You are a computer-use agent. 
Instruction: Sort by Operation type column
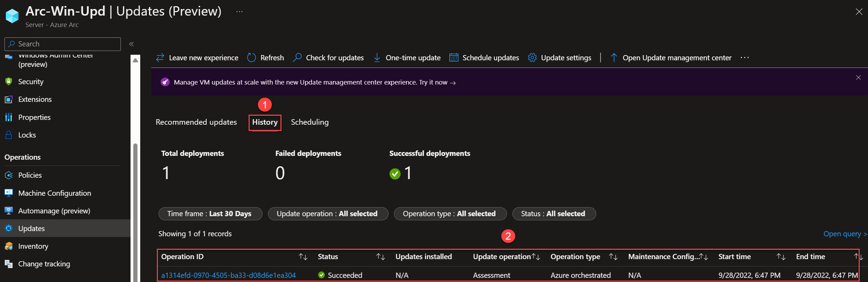(613, 257)
